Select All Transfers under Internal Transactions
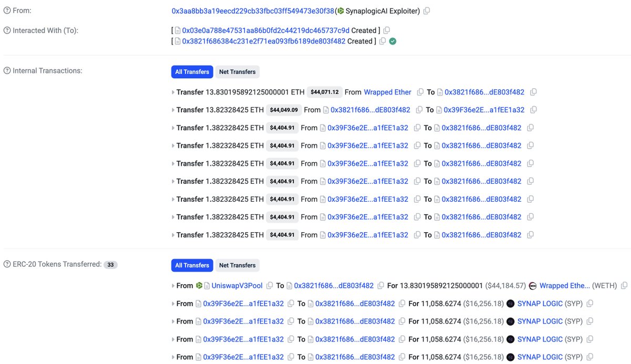Image resolution: width=631 pixels, height=364 pixels. click(192, 72)
